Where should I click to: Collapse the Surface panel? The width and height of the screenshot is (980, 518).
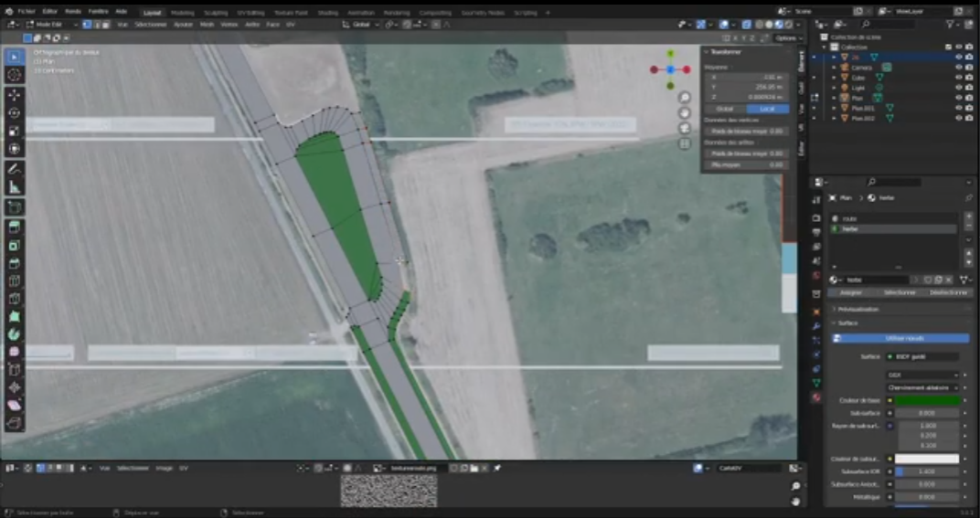(847, 323)
